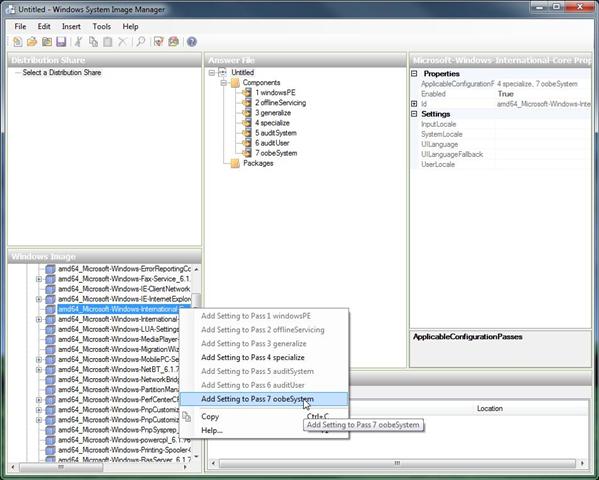Expand the amd64_Microsoft-Windows-PerfCenterCPL node

(39, 399)
